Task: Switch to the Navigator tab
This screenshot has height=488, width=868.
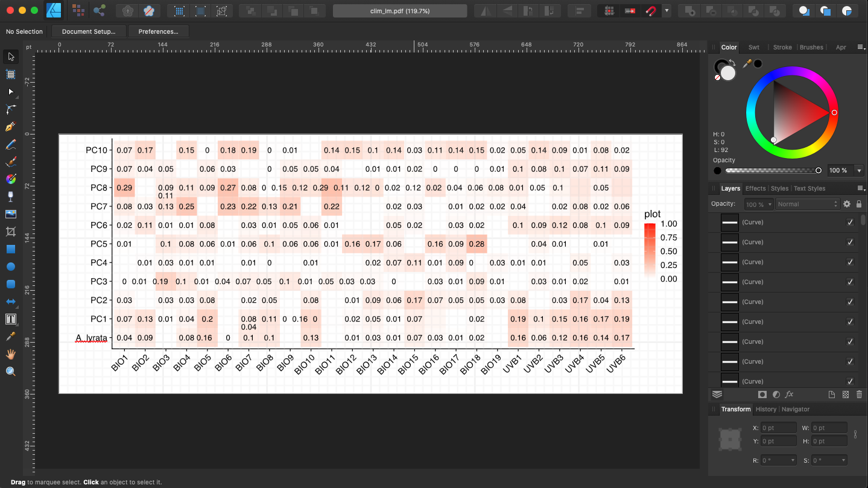Action: (x=796, y=410)
